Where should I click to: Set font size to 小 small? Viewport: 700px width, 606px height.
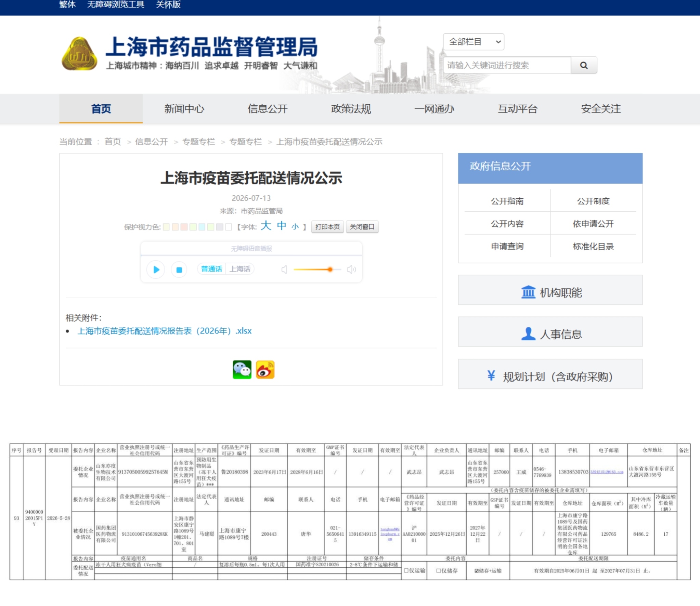[x=295, y=226]
